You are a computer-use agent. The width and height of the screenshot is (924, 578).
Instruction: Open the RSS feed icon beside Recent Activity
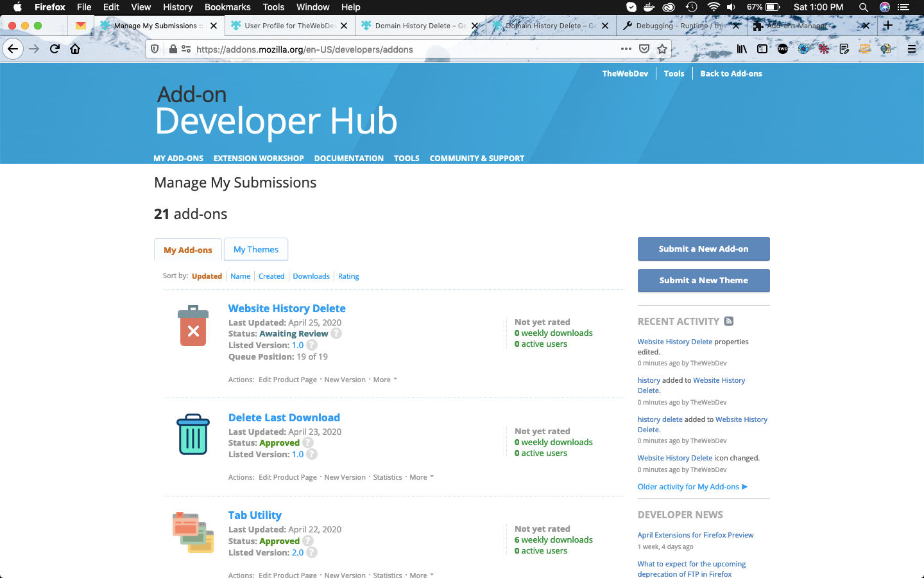coord(728,321)
